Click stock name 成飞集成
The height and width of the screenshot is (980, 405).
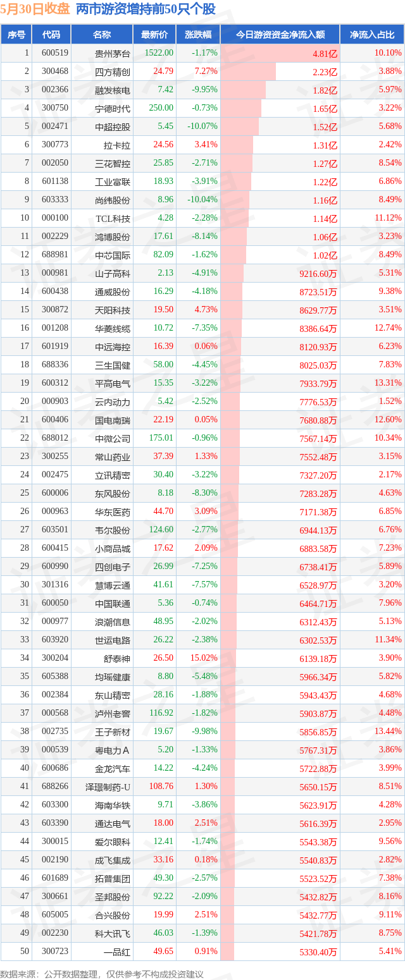[x=113, y=861]
